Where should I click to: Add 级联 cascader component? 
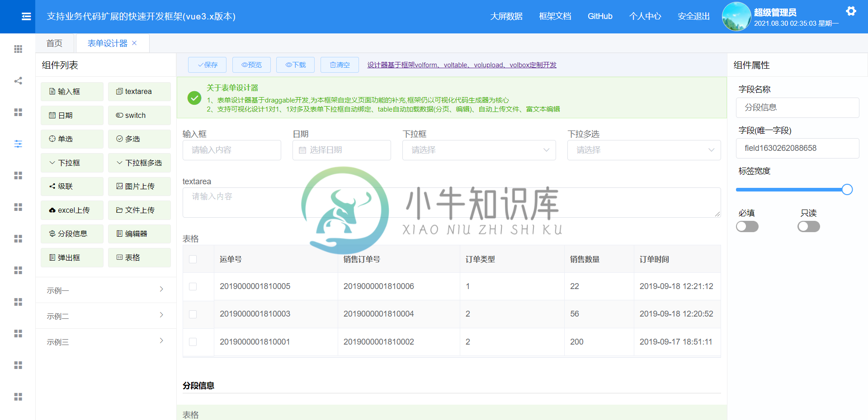(x=72, y=187)
